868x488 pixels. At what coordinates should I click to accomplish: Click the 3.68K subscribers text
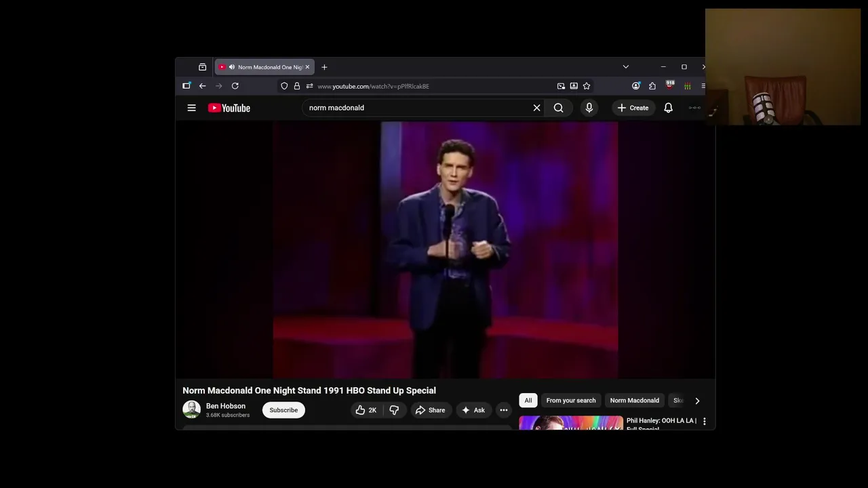[228, 415]
